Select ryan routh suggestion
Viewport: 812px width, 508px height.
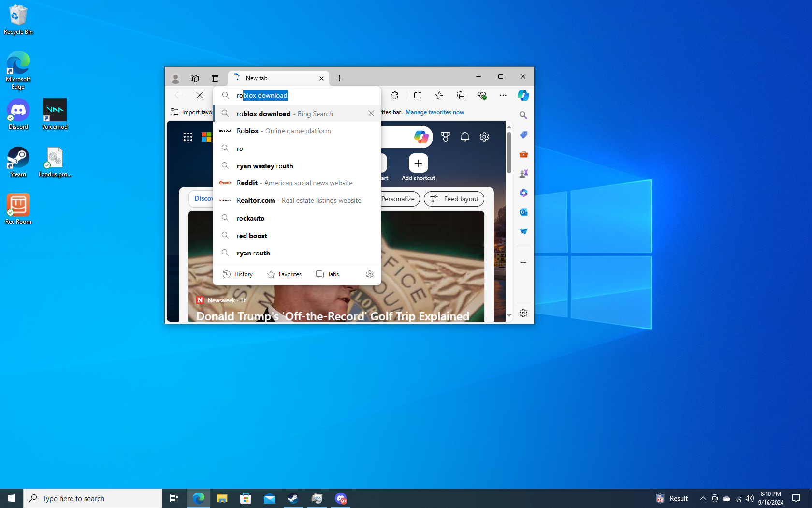tap(297, 253)
